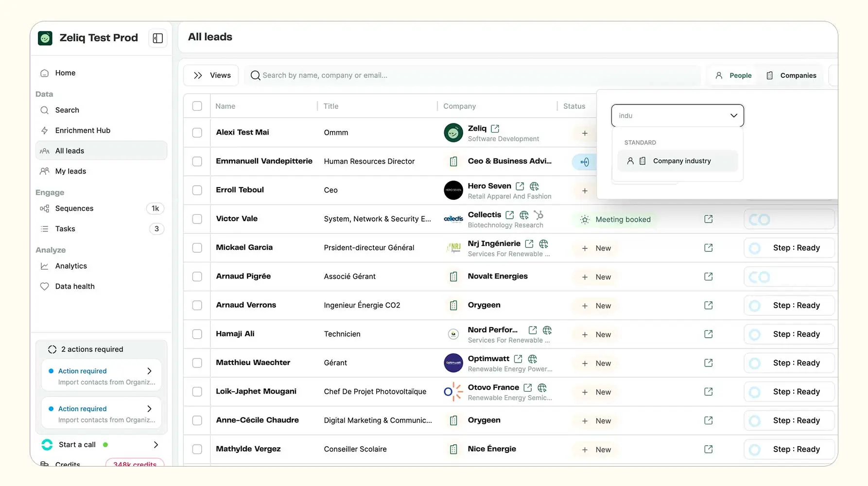Open Meeting booked status for Victor Vale

point(615,220)
